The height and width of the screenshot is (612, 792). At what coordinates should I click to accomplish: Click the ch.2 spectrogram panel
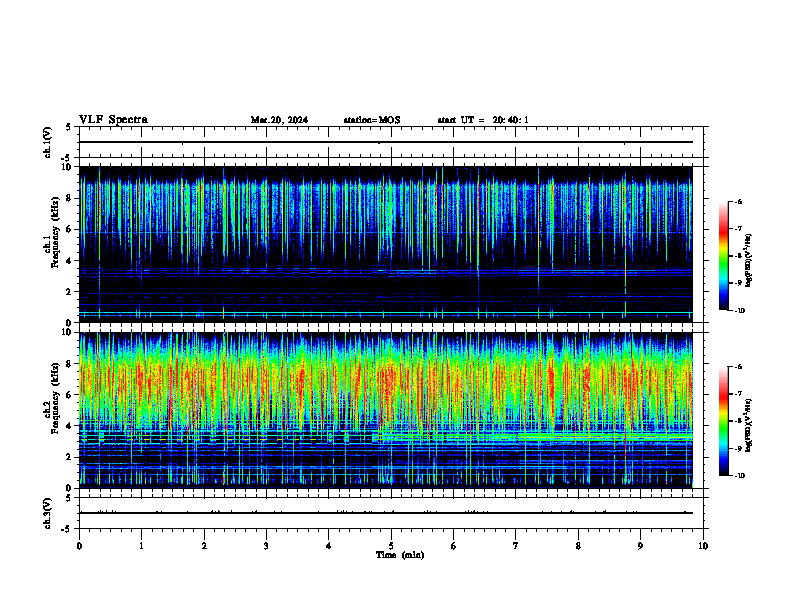[x=386, y=410]
